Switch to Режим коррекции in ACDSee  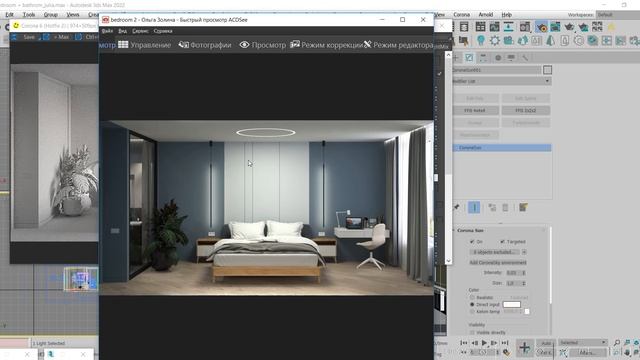pos(327,45)
